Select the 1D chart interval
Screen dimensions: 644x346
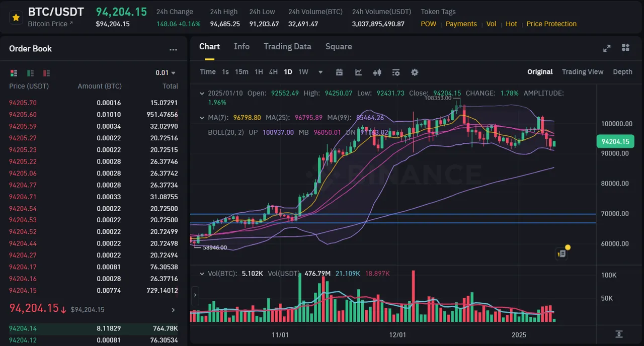(288, 72)
